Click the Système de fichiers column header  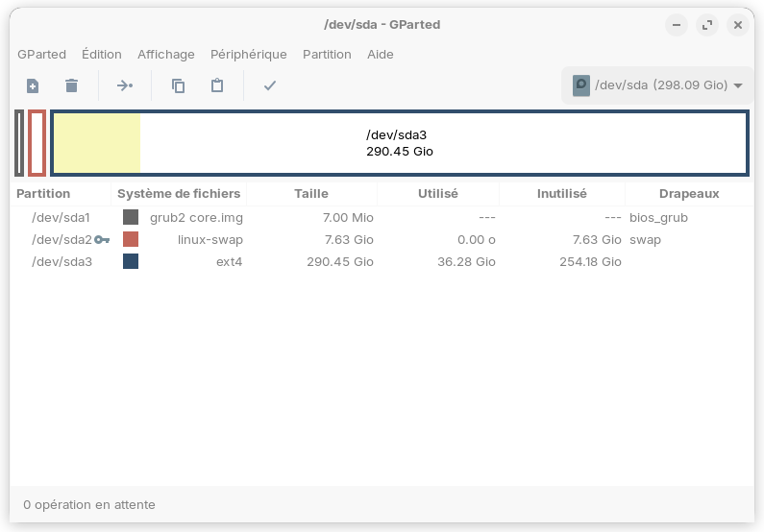(179, 193)
